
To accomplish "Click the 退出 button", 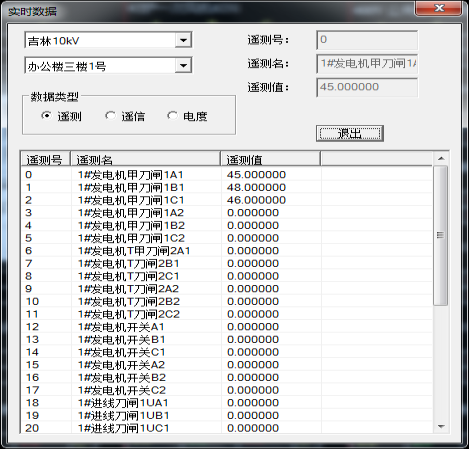I will (350, 134).
